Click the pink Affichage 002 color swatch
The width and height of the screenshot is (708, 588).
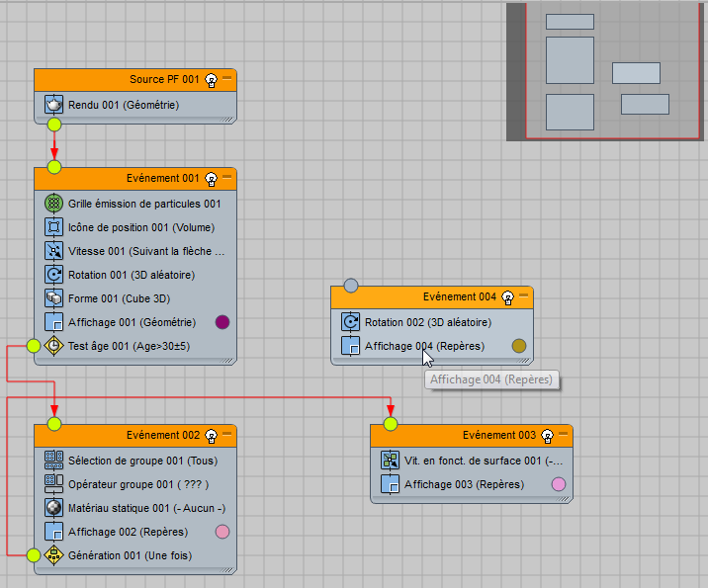(x=222, y=532)
